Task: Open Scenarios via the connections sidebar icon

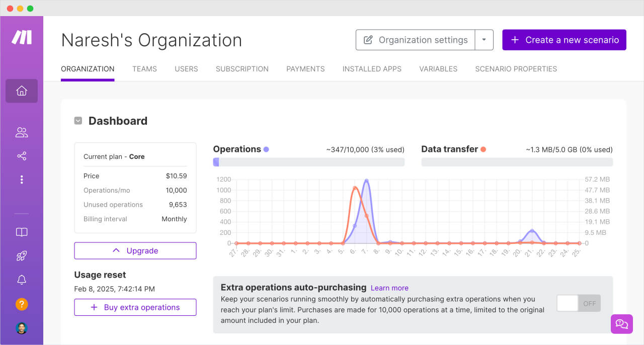Action: tap(21, 155)
